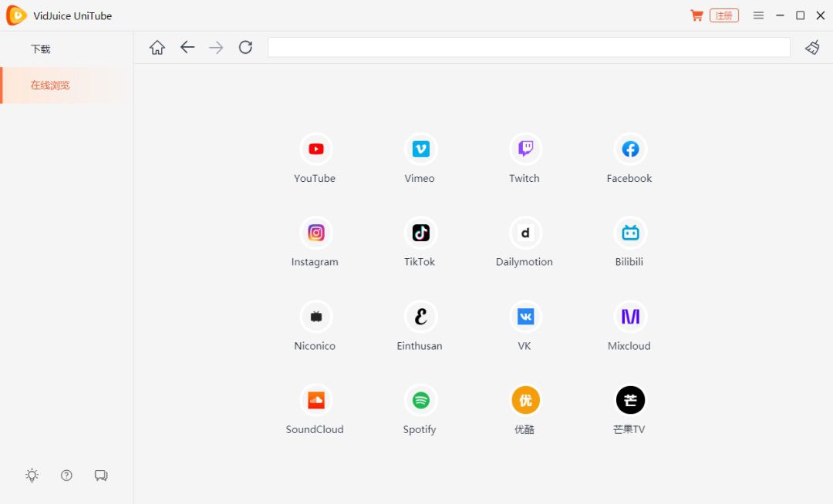Click the Facebook text label
Image resolution: width=833 pixels, height=504 pixels.
629,178
